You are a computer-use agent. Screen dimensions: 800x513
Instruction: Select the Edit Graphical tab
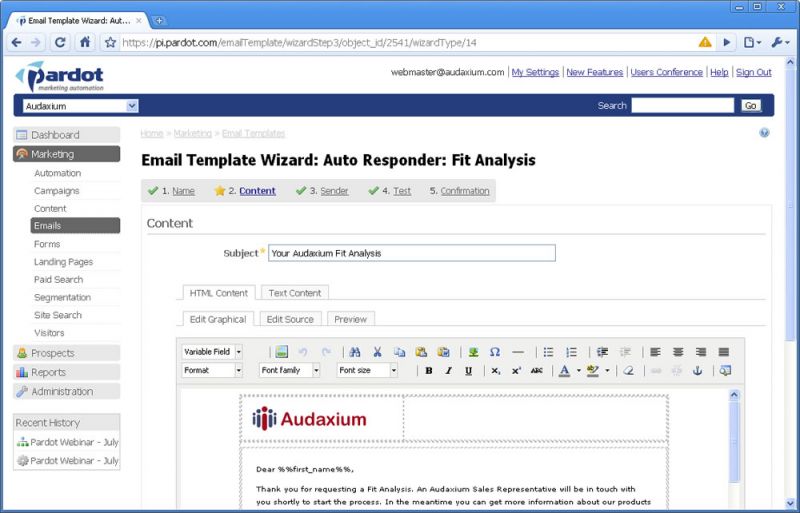tap(218, 319)
